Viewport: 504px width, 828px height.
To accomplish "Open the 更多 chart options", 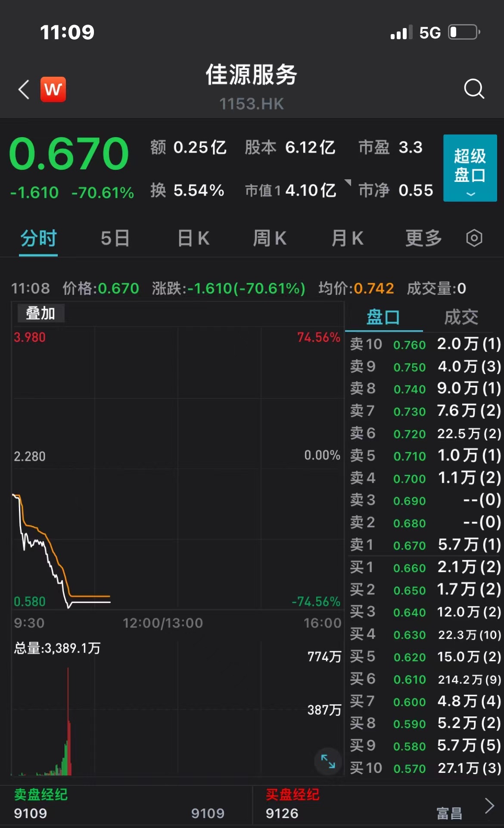I will tap(423, 238).
